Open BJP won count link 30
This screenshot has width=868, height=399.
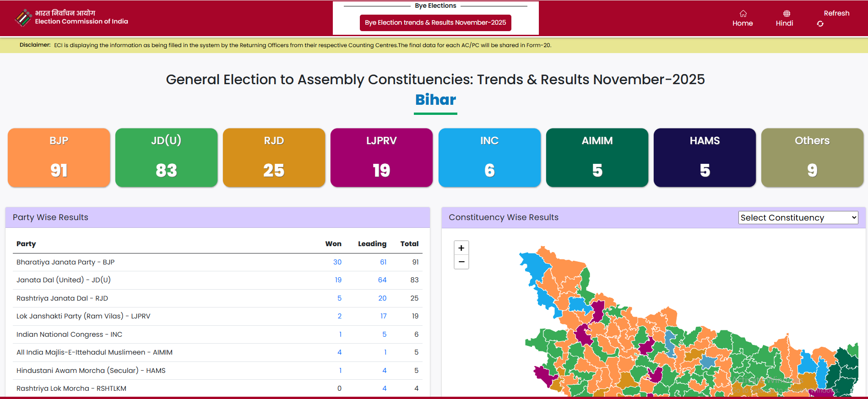(x=337, y=262)
